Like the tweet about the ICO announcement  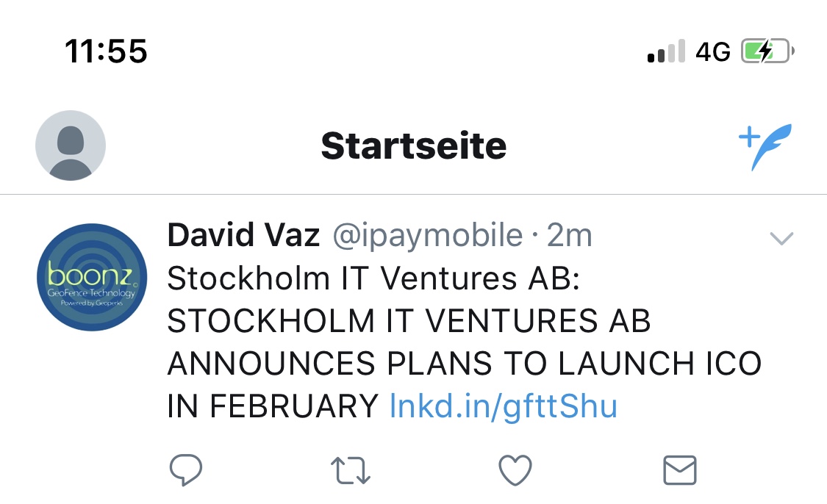click(515, 469)
